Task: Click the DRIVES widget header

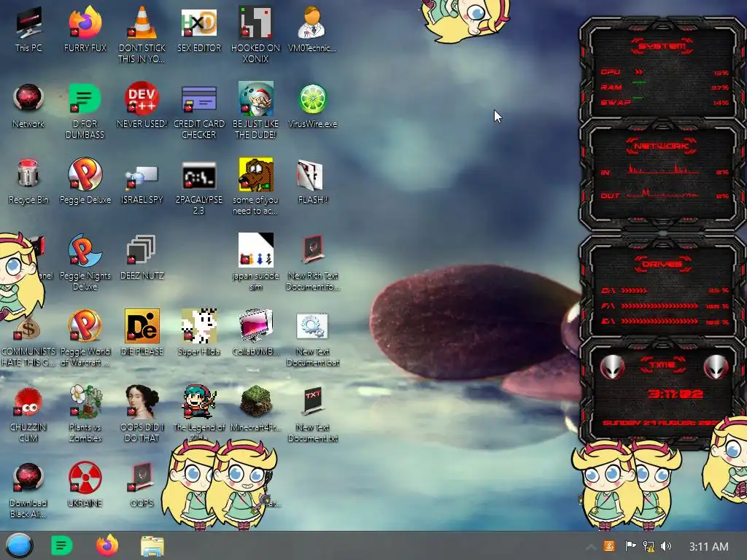Action: (662, 264)
